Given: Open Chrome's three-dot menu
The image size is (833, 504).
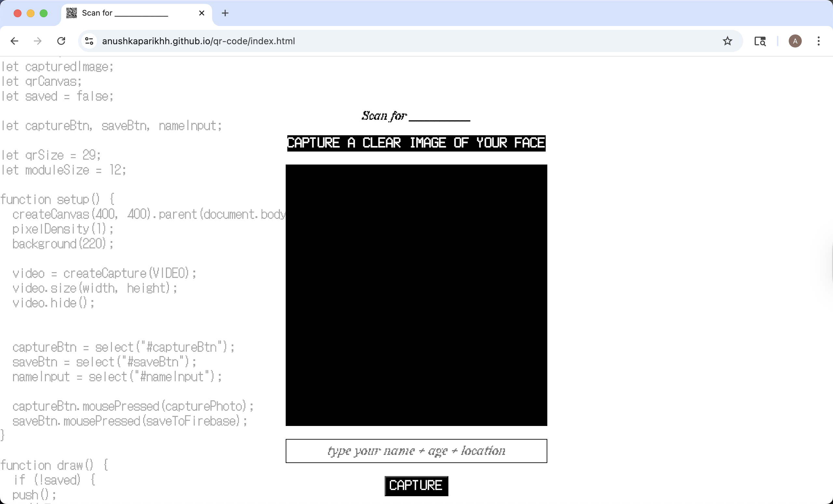Looking at the screenshot, I should point(818,41).
